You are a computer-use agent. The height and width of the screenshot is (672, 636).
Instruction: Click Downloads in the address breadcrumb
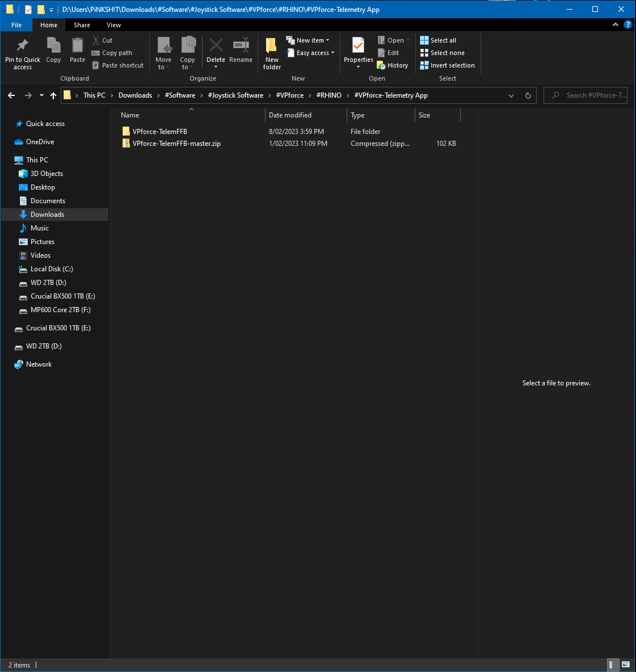[135, 95]
